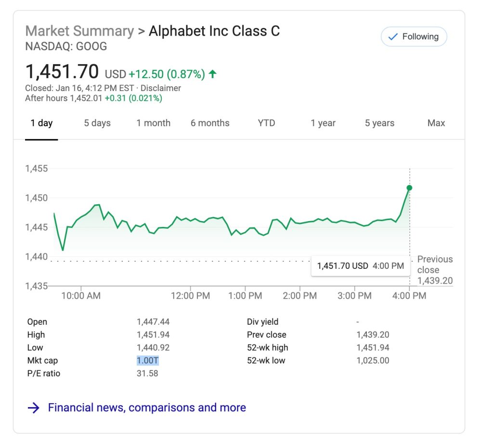Click the Market Summary breadcrumb
Viewport: 481px width, 448px height.
tap(79, 31)
